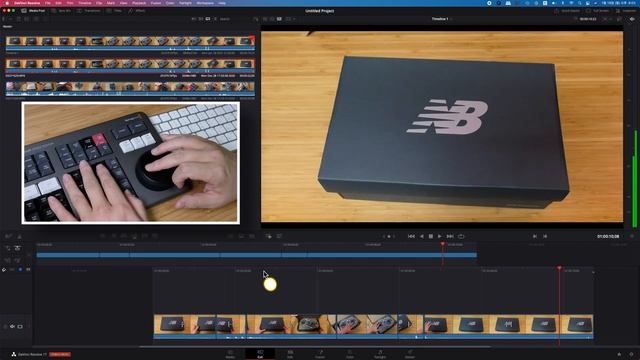
Task: Open the Playback menu
Action: click(139, 3)
